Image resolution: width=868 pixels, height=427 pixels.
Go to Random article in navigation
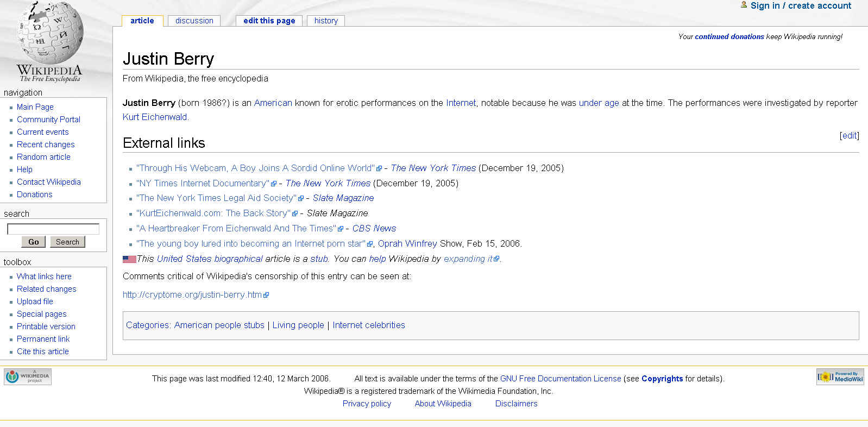tap(43, 157)
